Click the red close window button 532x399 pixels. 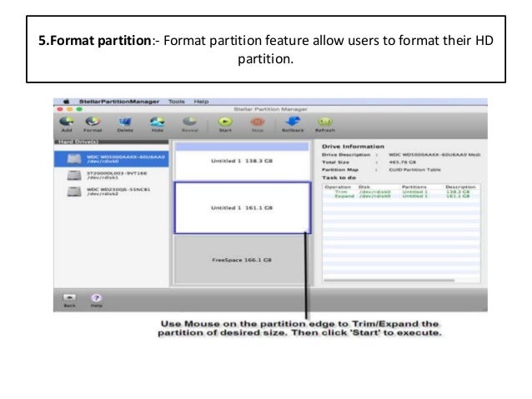tap(60, 109)
